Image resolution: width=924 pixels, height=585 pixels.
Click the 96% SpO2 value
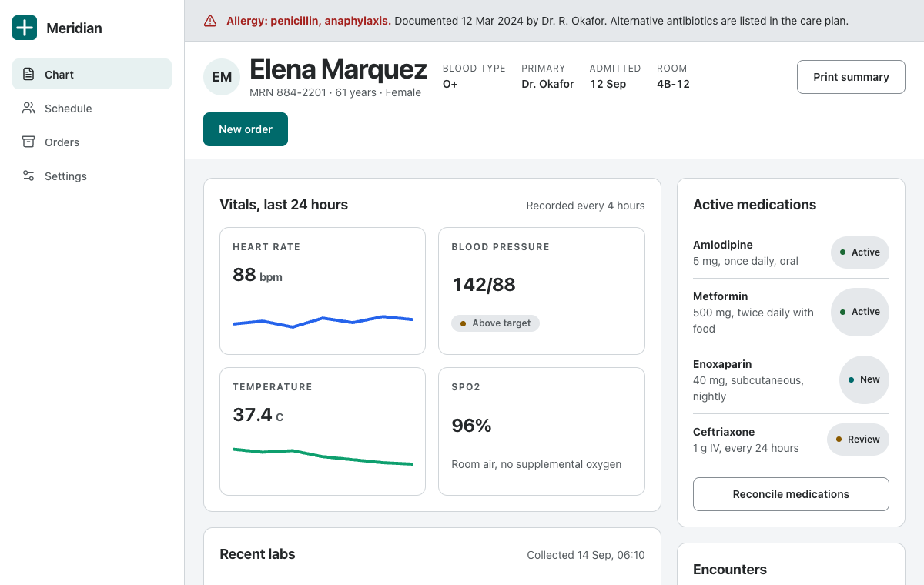click(471, 425)
